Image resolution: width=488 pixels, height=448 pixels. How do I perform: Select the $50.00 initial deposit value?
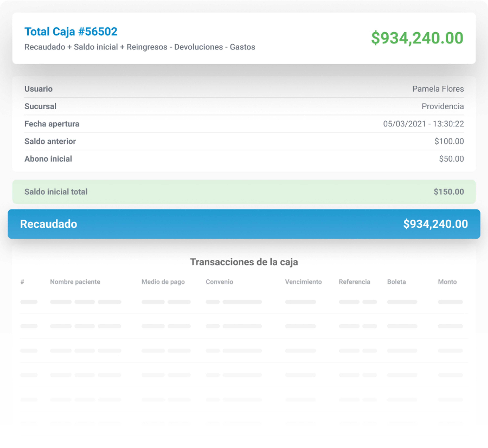451,159
